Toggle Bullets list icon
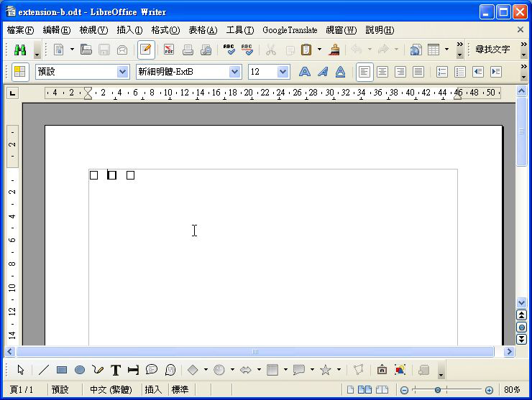The height and width of the screenshot is (400, 532). 460,72
